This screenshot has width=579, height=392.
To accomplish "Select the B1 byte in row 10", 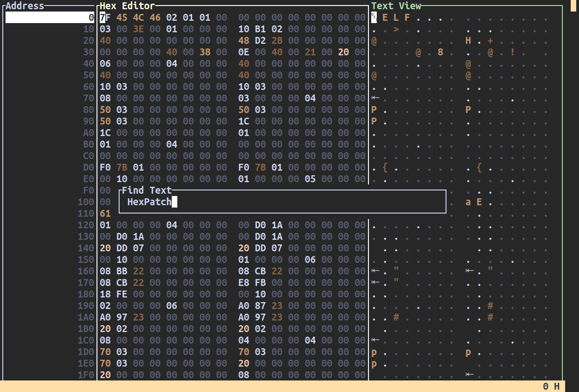I will 260,29.
